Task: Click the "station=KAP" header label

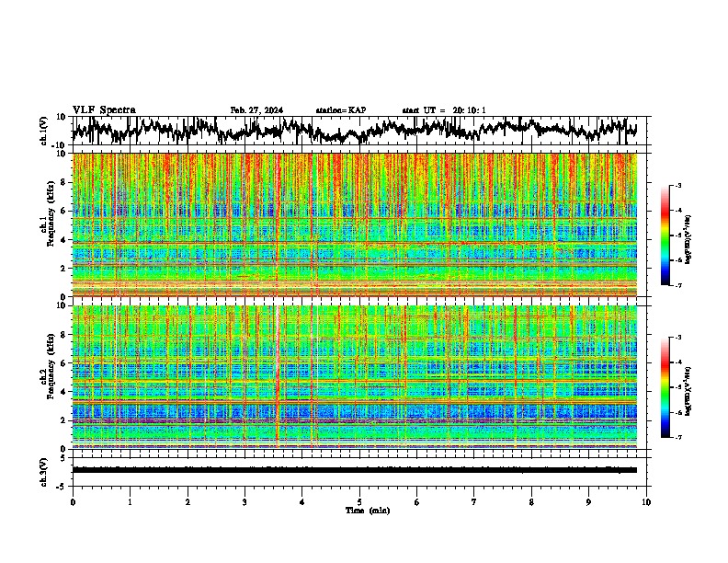Action: pyautogui.click(x=341, y=110)
